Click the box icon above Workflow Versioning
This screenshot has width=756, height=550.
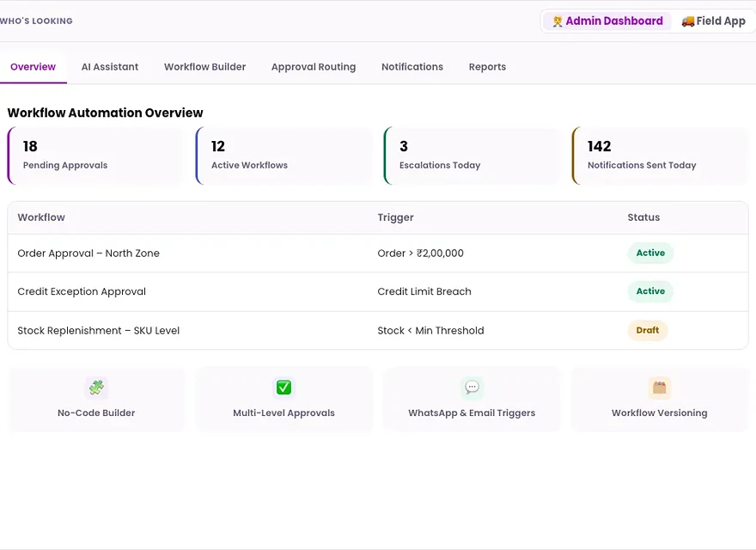point(659,388)
